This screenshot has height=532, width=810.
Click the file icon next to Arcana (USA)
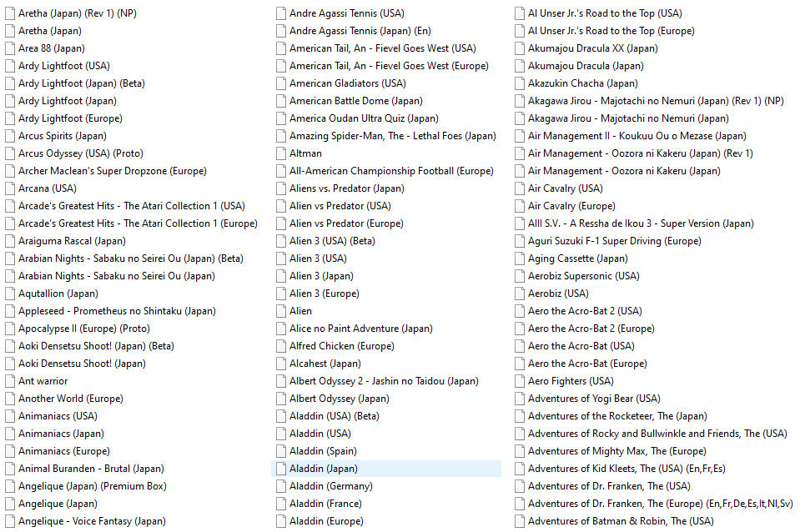pyautogui.click(x=10, y=188)
